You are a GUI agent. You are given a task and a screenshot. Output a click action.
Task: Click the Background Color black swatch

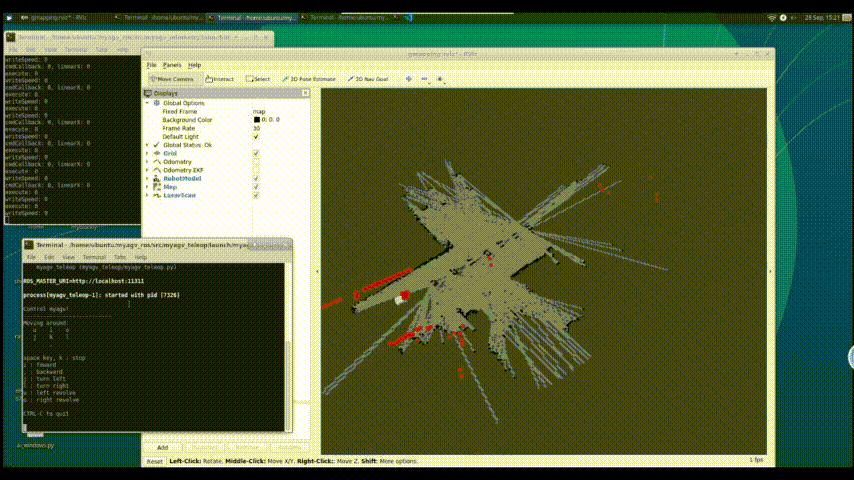point(257,120)
